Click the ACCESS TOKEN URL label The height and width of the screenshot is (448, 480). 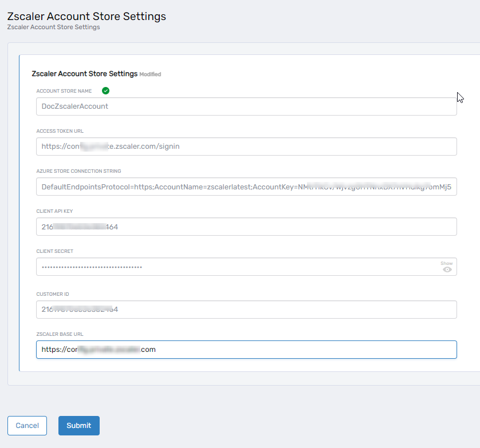60,131
